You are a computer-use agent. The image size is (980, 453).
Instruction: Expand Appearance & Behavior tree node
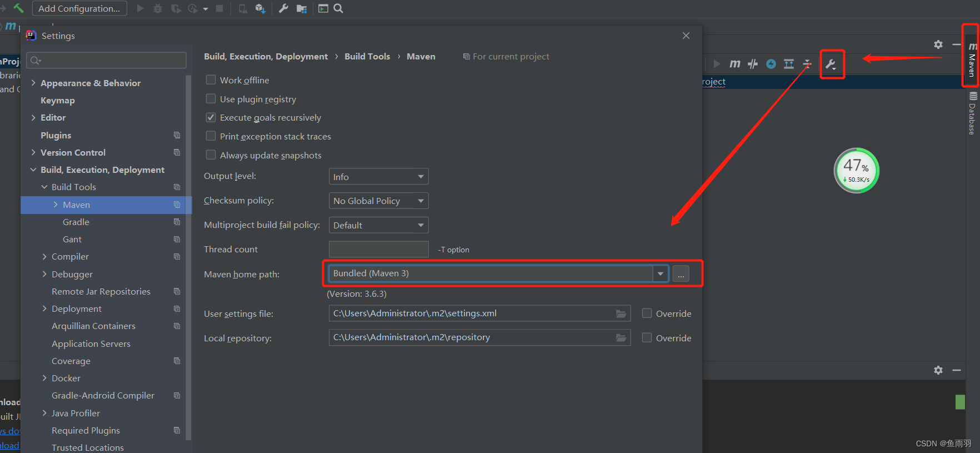33,83
